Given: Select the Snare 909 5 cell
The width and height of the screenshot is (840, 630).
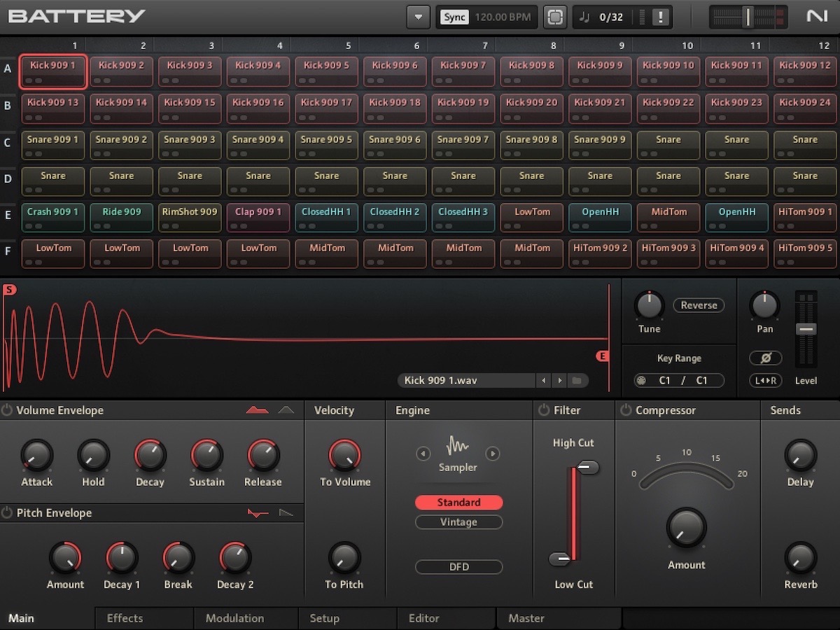Looking at the screenshot, I should [x=326, y=145].
